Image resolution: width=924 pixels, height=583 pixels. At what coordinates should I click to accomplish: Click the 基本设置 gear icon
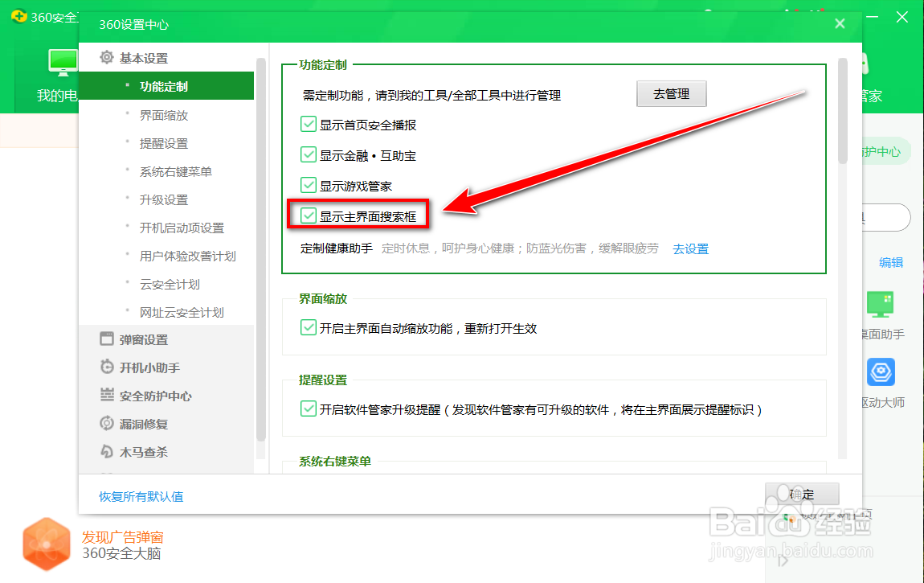click(107, 57)
